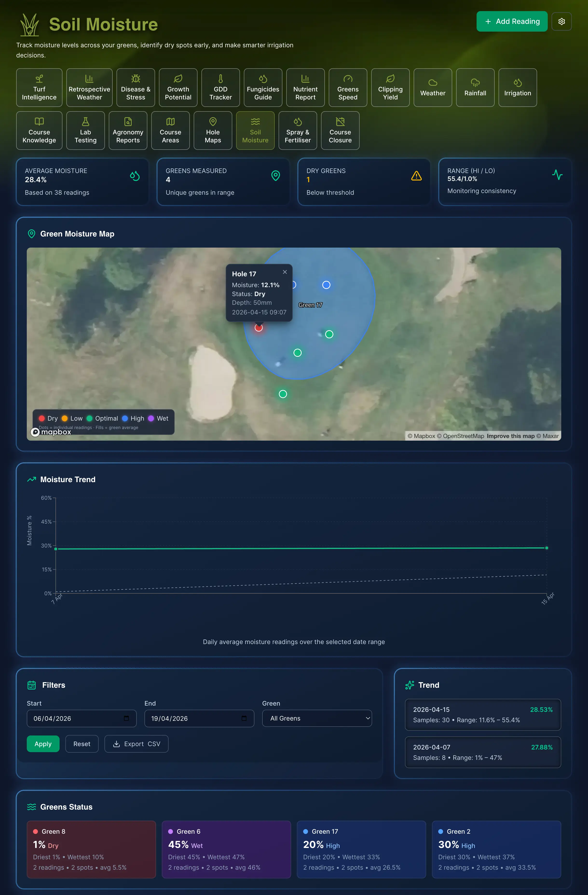The image size is (588, 895).
Task: Open the Green 17 status card
Action: (x=361, y=849)
